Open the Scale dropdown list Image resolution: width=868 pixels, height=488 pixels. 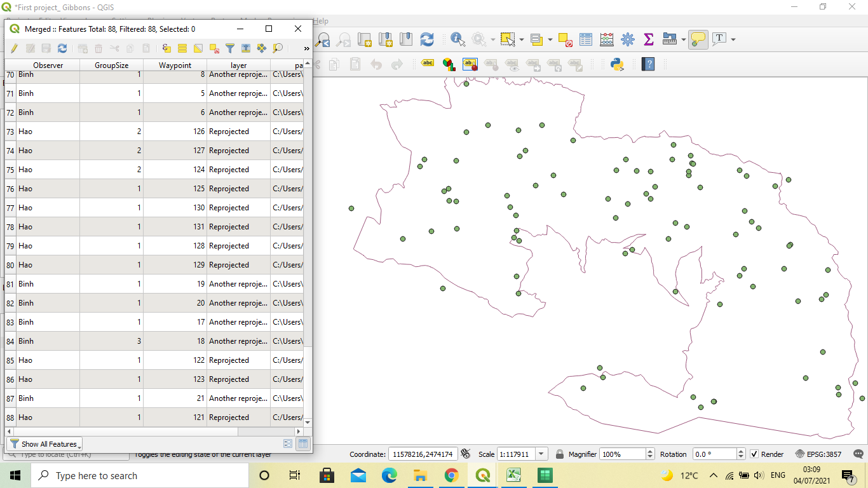pyautogui.click(x=541, y=454)
